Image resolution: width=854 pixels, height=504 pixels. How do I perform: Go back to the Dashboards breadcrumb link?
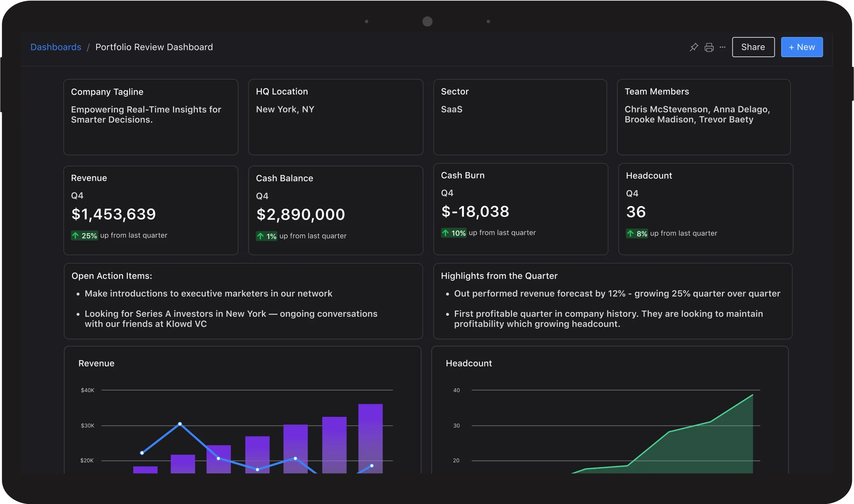[56, 47]
